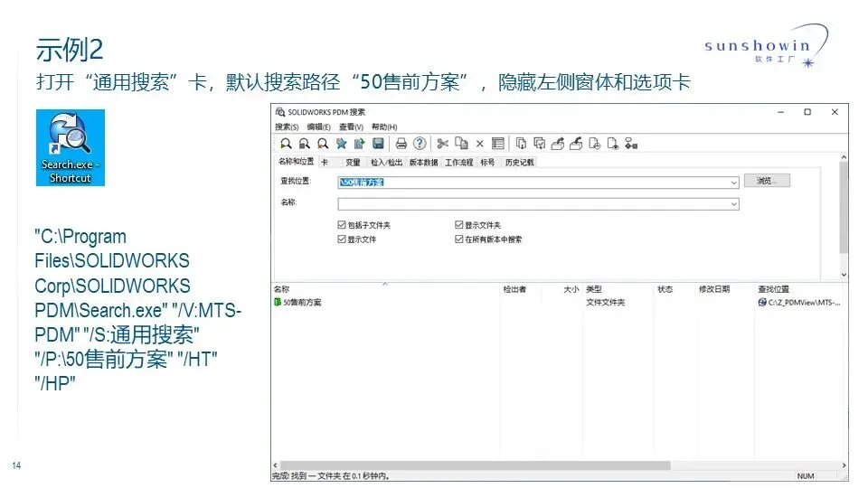Click the search form scrollbar up arrow
This screenshot has height=488, width=868.
[844, 157]
